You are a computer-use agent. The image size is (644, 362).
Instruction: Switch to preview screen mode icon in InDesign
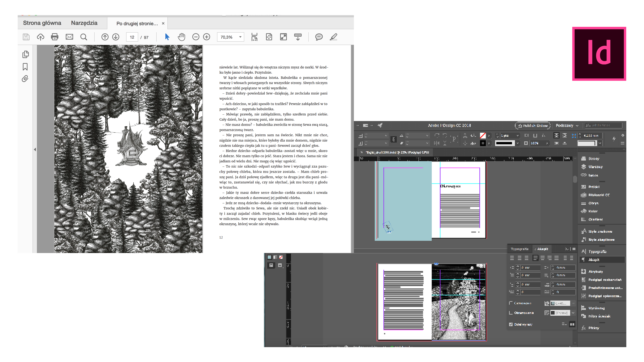(280, 265)
